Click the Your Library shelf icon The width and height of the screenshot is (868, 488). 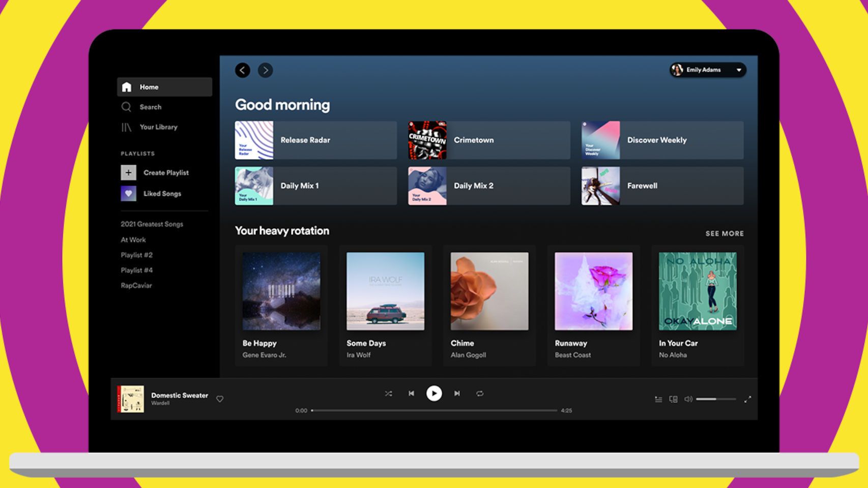[x=126, y=127]
